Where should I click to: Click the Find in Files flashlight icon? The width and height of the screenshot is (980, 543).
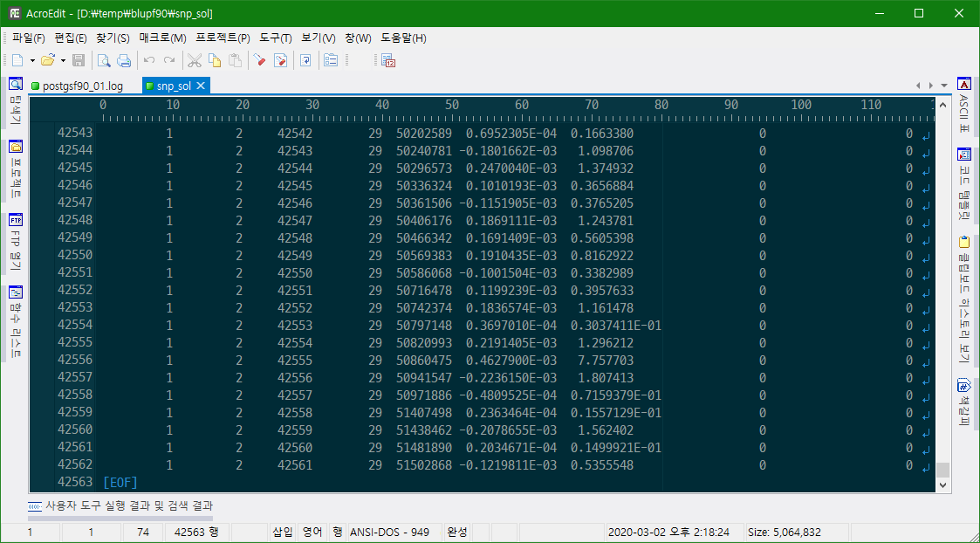click(281, 61)
